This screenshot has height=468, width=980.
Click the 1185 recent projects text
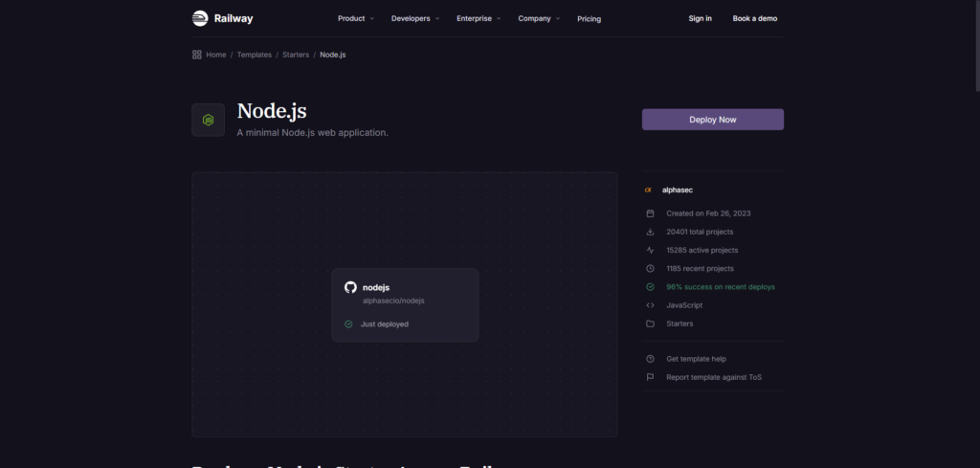(x=700, y=269)
